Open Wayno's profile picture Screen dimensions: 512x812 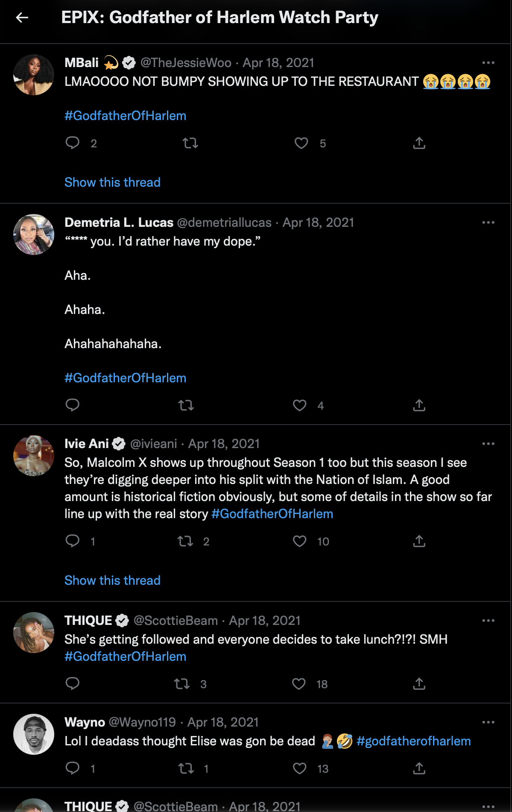34,734
